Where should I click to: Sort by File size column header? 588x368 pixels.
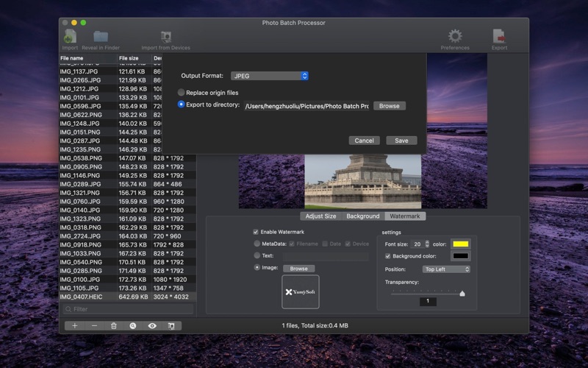(x=135, y=58)
